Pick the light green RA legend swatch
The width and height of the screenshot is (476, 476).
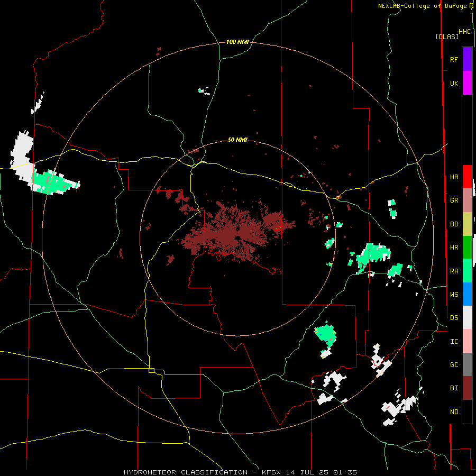tap(467, 271)
